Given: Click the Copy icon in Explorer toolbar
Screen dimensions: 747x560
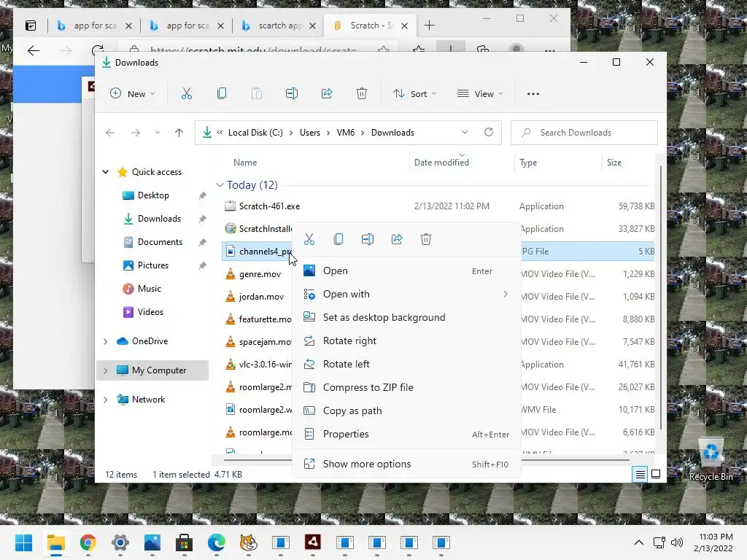Looking at the screenshot, I should click(x=222, y=94).
